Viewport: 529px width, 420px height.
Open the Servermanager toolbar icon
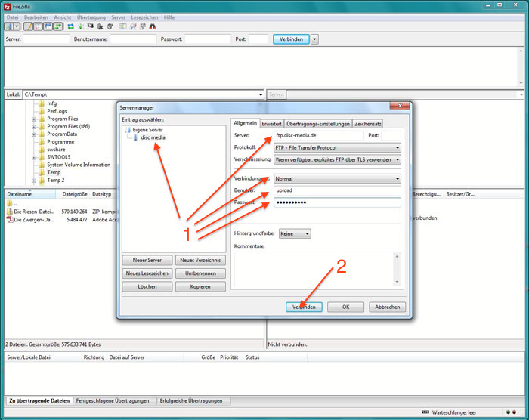[9, 26]
